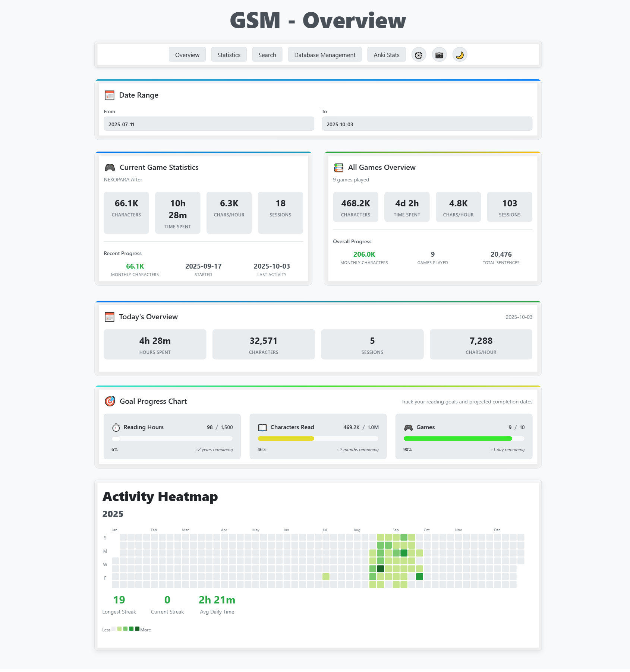
Task: Open settings via the gear icon
Action: [x=419, y=55]
